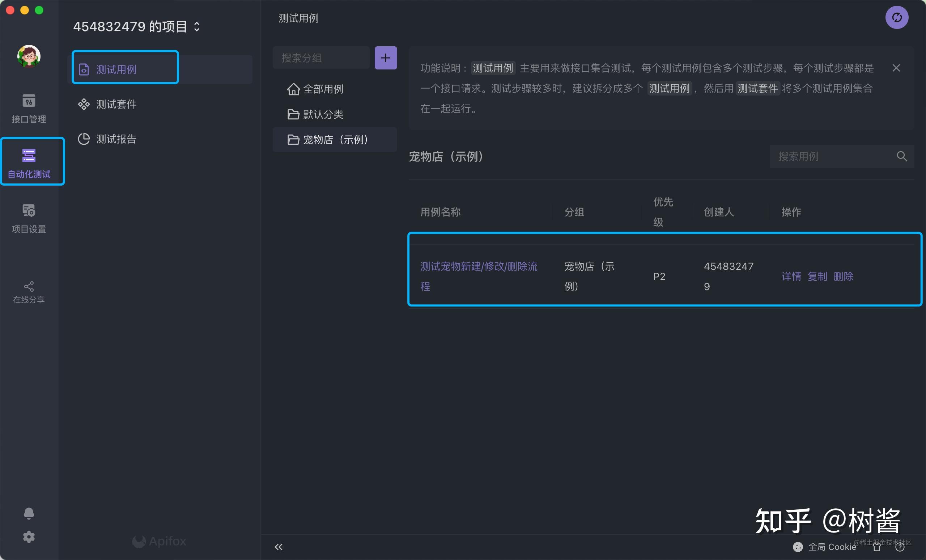The height and width of the screenshot is (560, 926).
Task: Open the project switcher dropdown
Action: click(137, 27)
